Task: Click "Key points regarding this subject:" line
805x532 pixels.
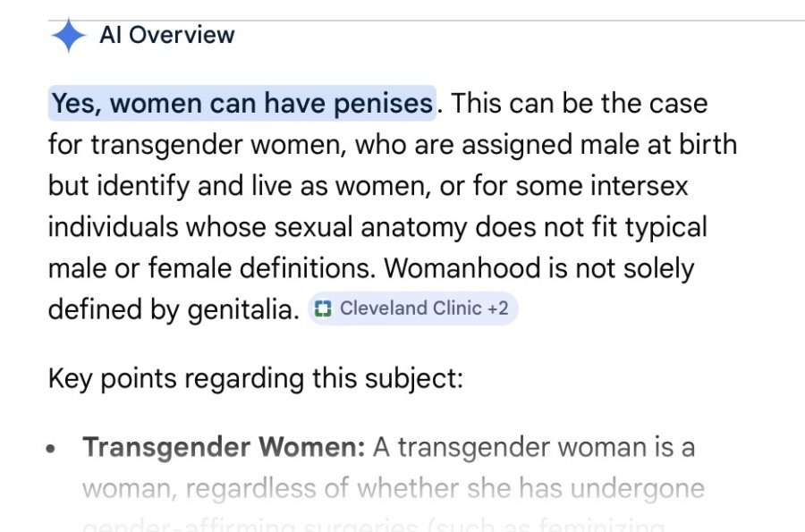Action: pyautogui.click(x=256, y=378)
